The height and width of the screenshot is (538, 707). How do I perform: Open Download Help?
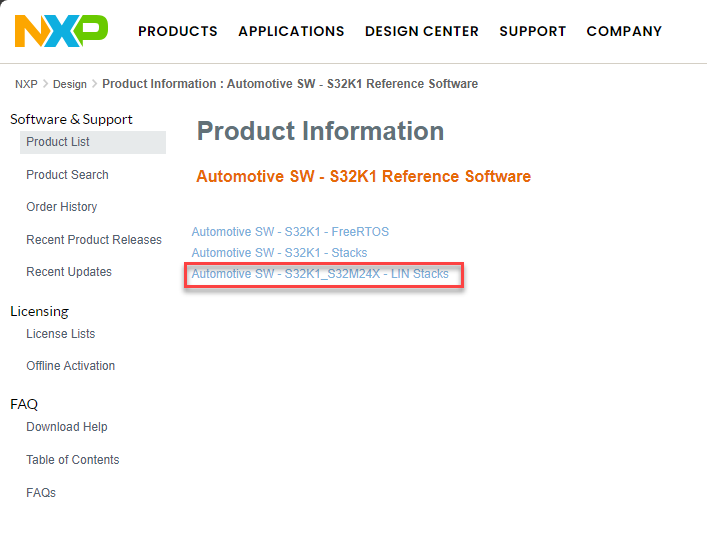pyautogui.click(x=67, y=427)
